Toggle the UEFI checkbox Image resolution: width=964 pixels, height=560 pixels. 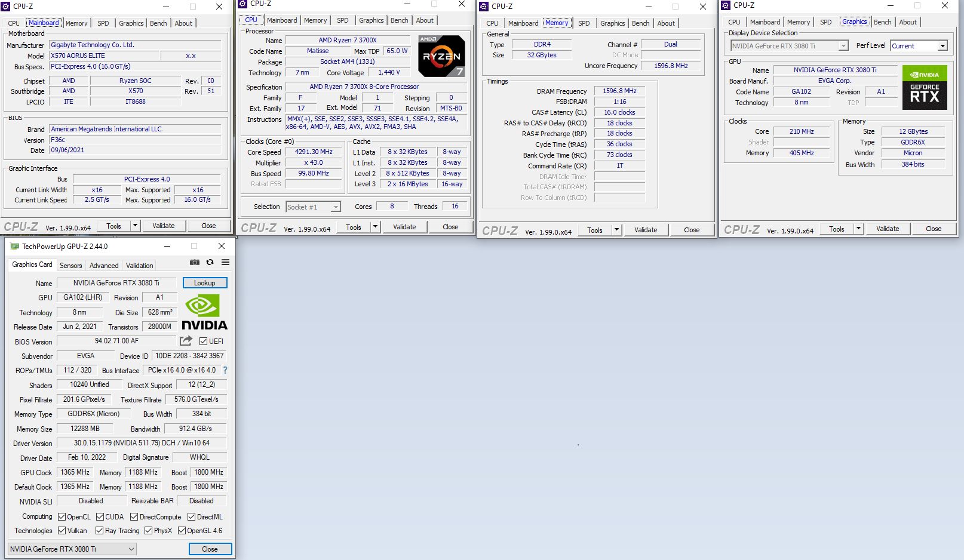coord(204,341)
